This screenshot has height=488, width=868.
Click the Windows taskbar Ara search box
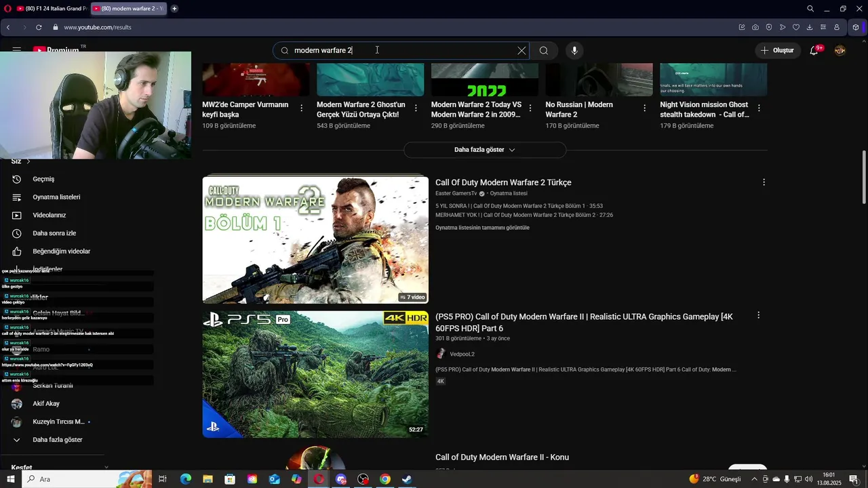pos(88,479)
